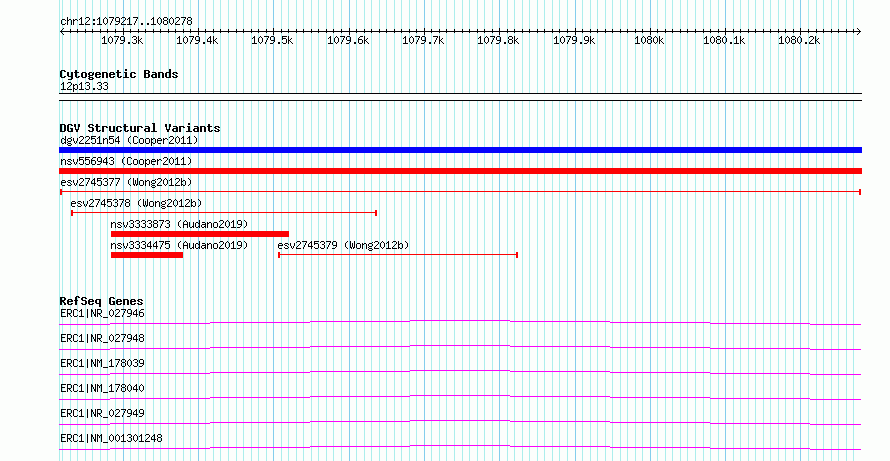Image resolution: width=890 pixels, height=461 pixels.
Task: Click the 1080k ruler tick label
Action: click(x=649, y=41)
